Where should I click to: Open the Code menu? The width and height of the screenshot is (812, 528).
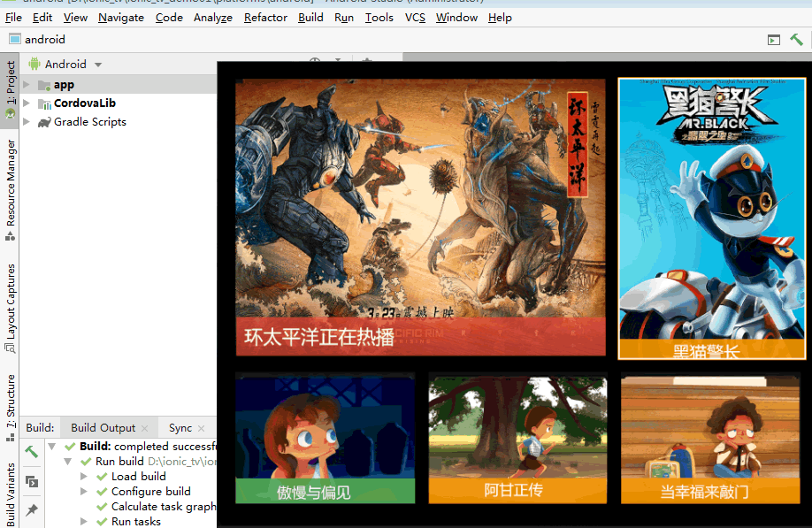pyautogui.click(x=169, y=18)
